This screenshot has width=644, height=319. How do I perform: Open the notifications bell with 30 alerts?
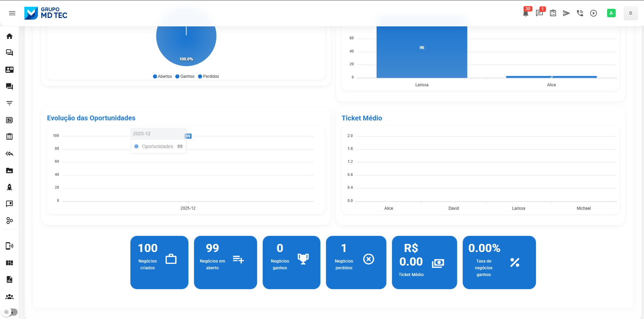click(526, 13)
